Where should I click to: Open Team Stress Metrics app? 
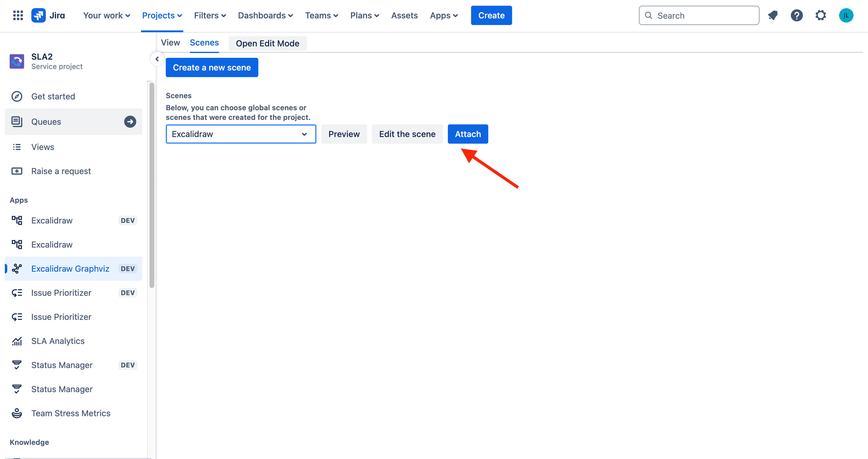coord(74,413)
